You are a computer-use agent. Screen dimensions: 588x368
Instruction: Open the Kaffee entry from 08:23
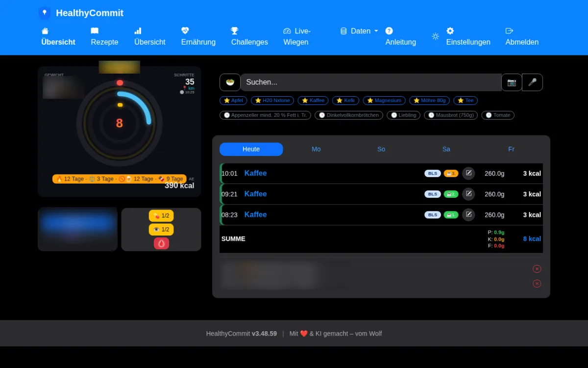255,214
